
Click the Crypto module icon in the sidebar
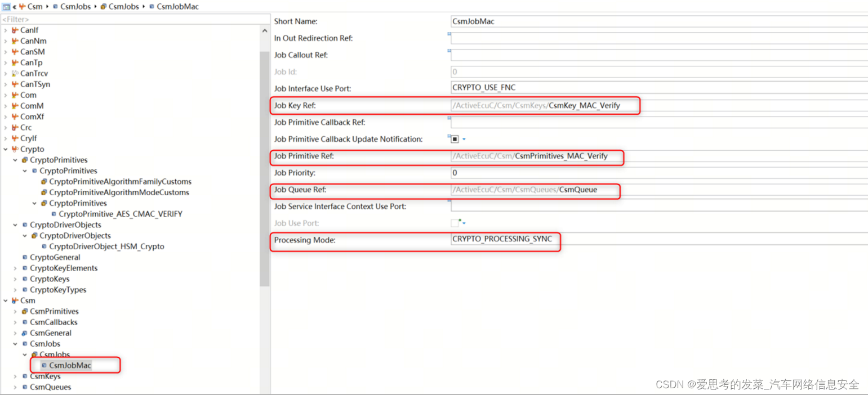click(x=14, y=149)
